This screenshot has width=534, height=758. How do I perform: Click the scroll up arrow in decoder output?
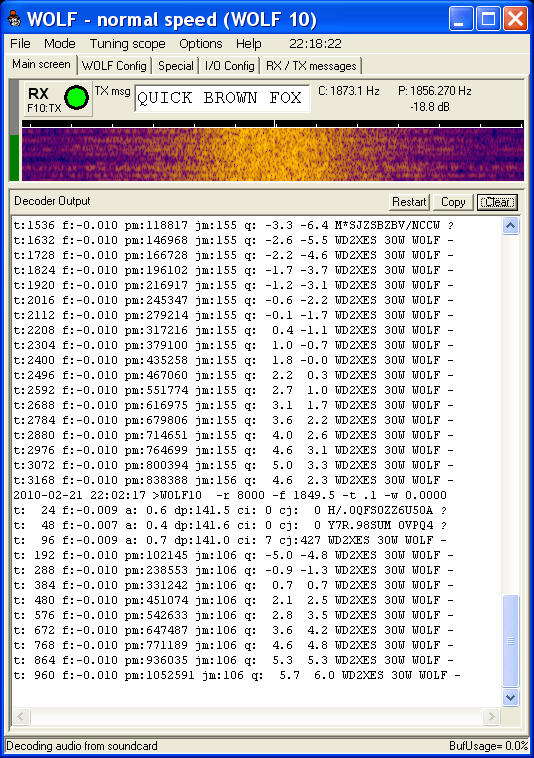[511, 225]
